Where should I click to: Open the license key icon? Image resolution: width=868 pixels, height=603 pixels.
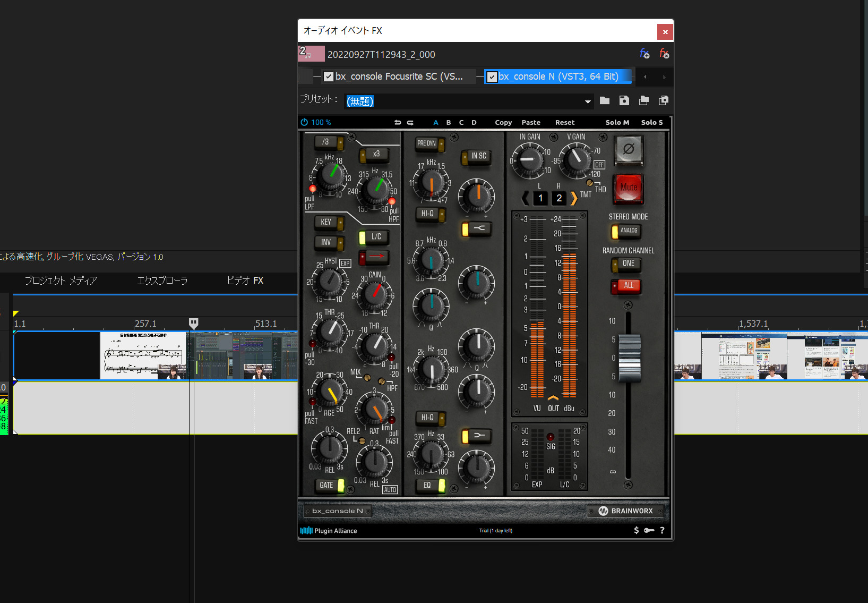tap(649, 530)
